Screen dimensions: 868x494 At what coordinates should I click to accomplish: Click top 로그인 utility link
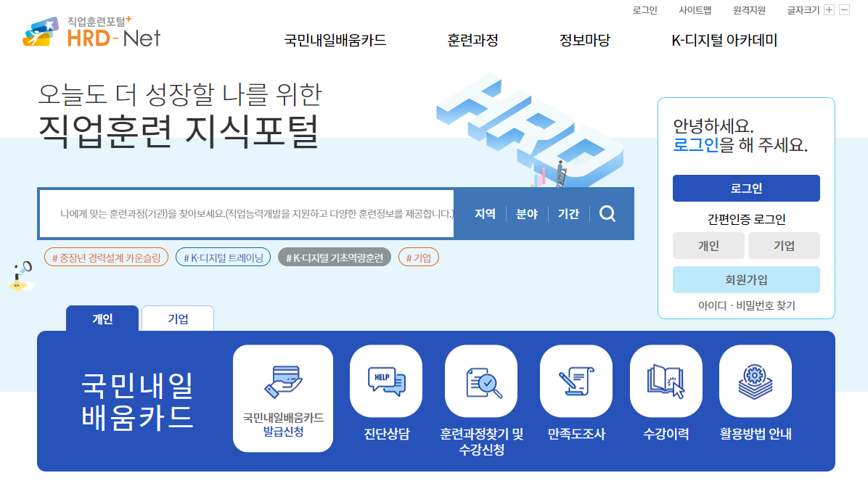pos(645,10)
